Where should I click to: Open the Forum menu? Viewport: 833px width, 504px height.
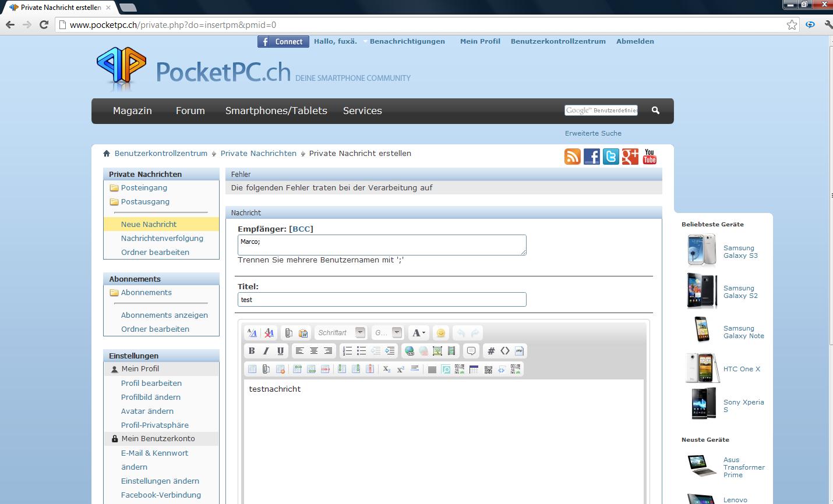click(190, 111)
